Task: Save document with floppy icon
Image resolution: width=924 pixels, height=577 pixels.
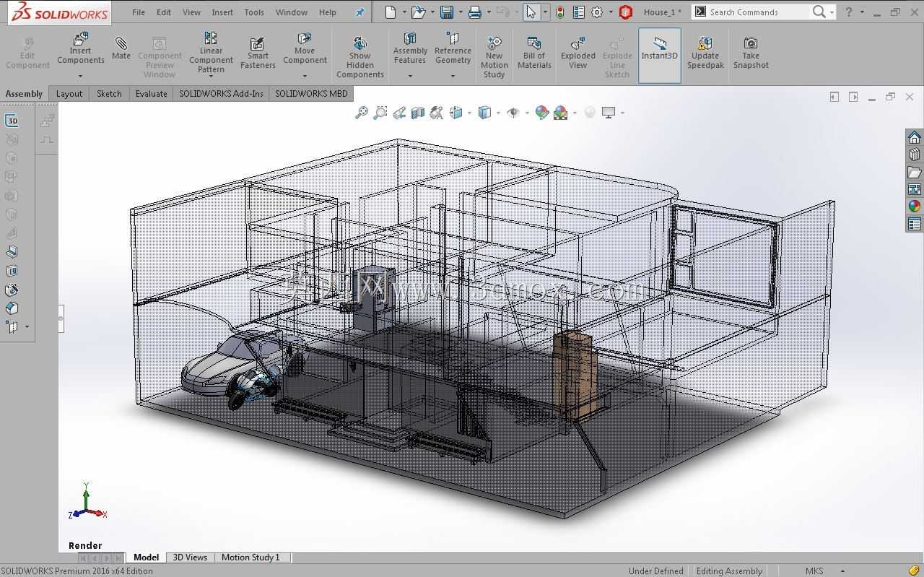Action: tap(447, 12)
